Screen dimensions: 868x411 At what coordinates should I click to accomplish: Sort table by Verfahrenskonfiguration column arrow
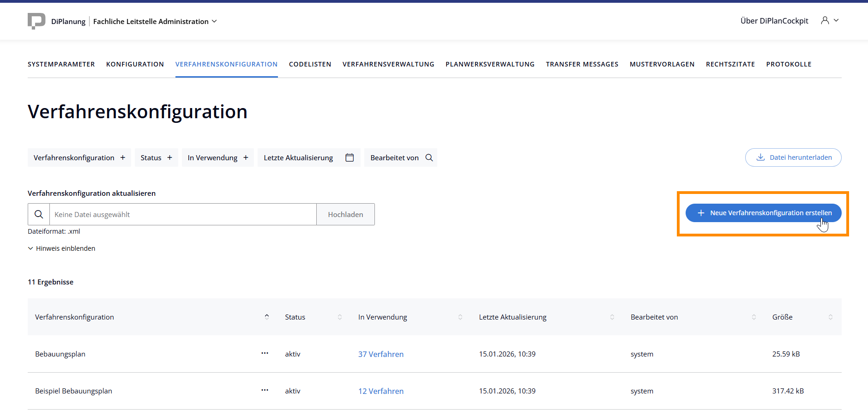(x=267, y=317)
